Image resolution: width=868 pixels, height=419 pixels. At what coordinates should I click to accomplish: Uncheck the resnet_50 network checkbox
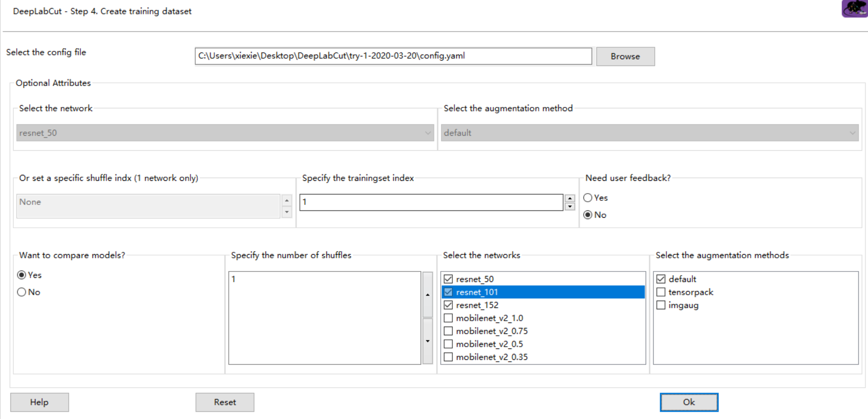448,279
